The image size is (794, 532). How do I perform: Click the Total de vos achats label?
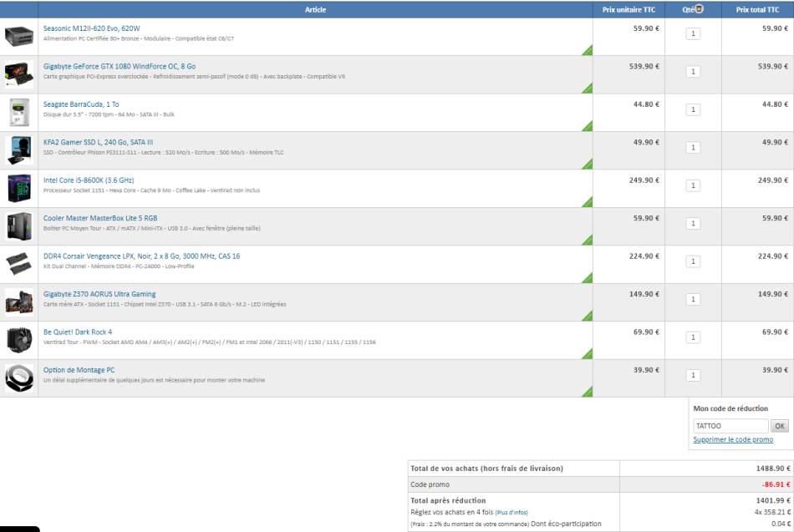(x=486, y=469)
